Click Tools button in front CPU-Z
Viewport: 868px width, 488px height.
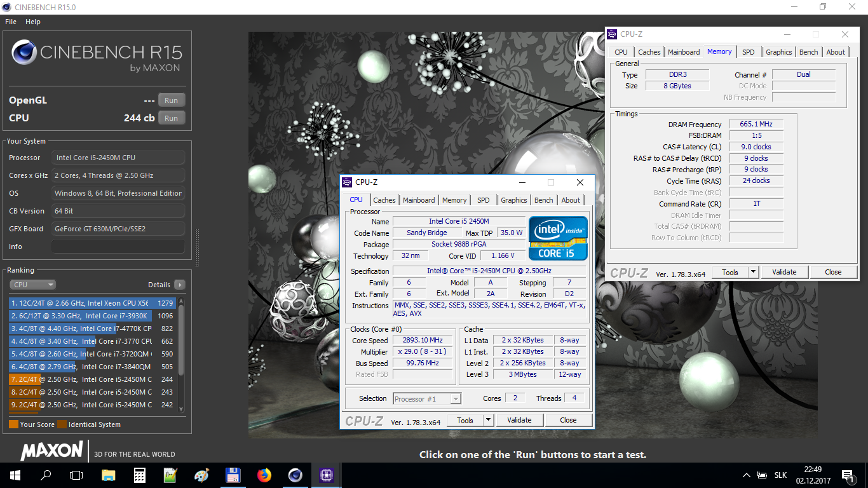[x=465, y=420]
